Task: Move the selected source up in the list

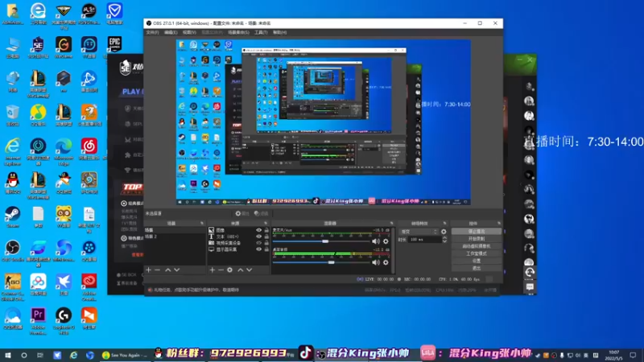Action: 241,270
